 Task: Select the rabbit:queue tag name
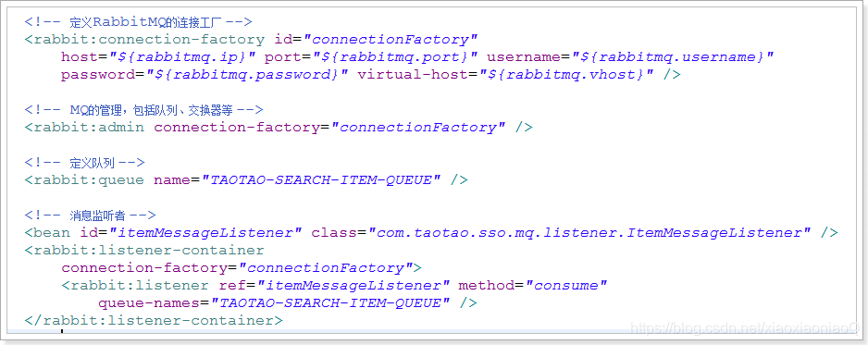[89, 180]
